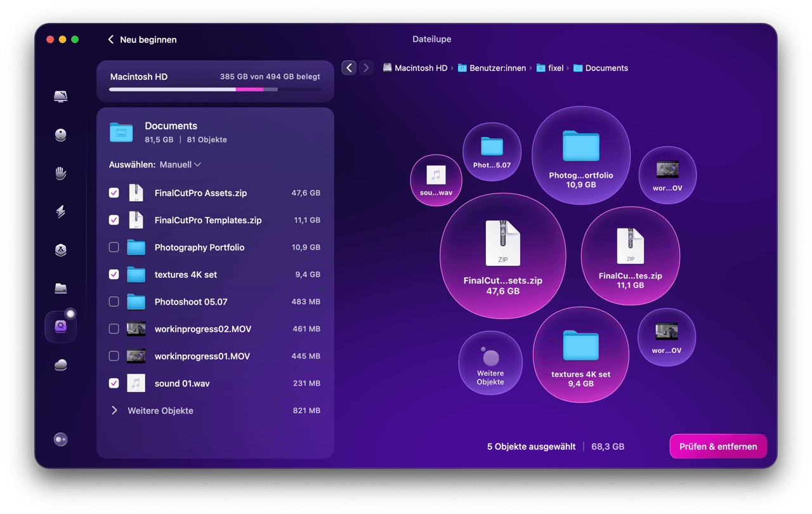This screenshot has height=514, width=812.
Task: Click the sou...wav audio file bubble
Action: pos(436,180)
